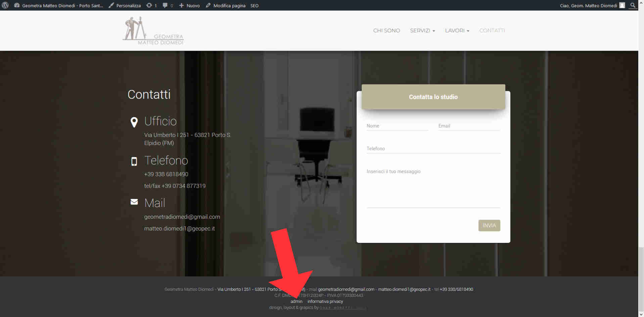Screen dimensions: 644x317
Task: Click the Telefono input field
Action: click(433, 149)
